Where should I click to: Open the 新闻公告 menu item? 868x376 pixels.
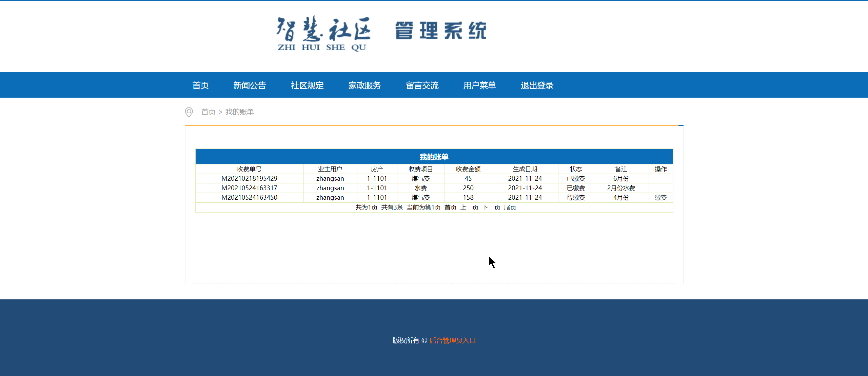pos(250,85)
